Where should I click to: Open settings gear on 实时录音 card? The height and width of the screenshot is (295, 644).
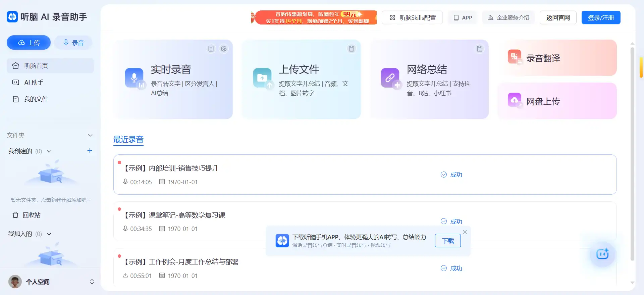224,49
